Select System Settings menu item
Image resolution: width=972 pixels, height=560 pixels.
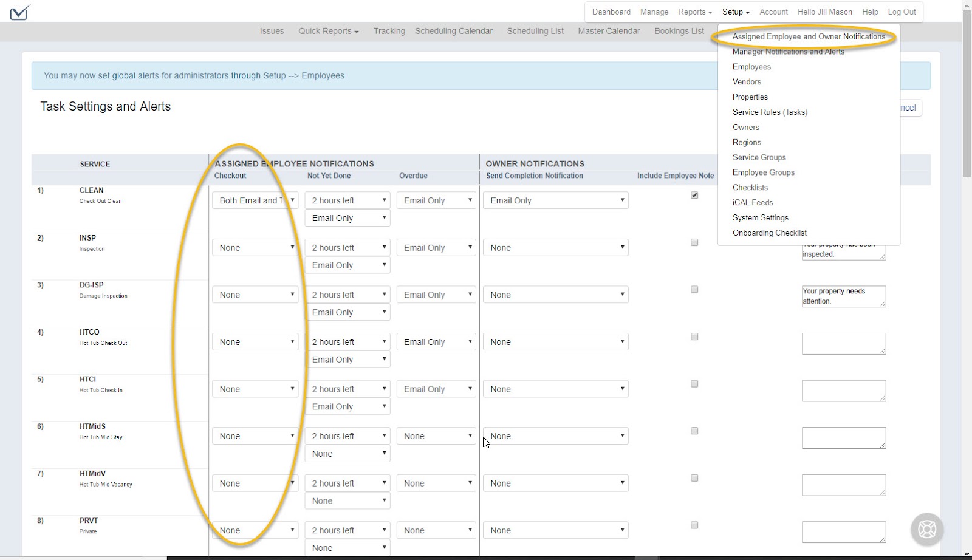761,217
